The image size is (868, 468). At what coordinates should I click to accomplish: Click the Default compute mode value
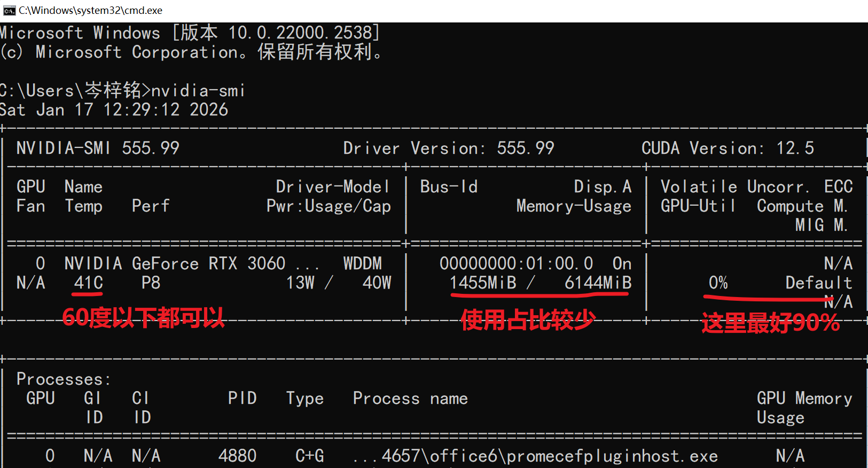click(x=819, y=283)
